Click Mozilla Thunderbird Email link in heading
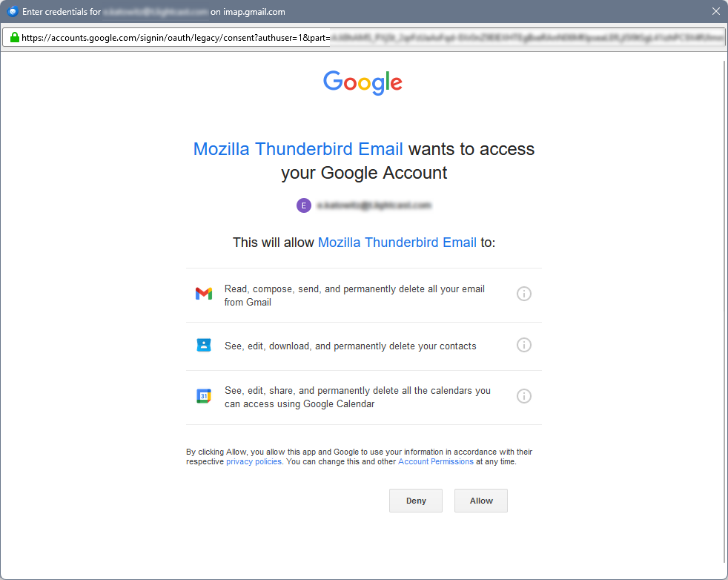 (x=297, y=149)
